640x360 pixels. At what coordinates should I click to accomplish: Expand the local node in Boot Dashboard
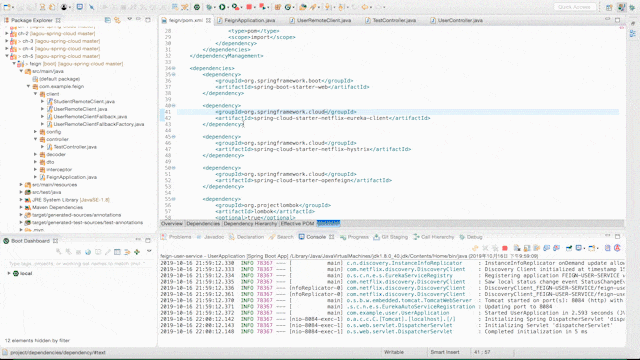coord(9,273)
